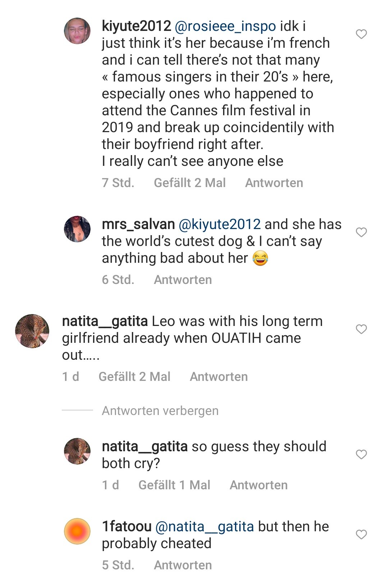Like mrs_salvan's comment about the dog

[x=361, y=232]
